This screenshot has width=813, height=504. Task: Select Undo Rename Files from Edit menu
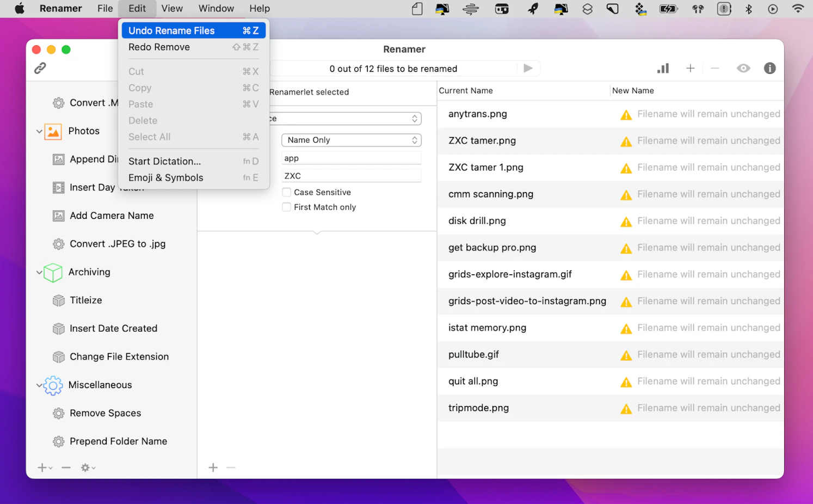(x=171, y=30)
